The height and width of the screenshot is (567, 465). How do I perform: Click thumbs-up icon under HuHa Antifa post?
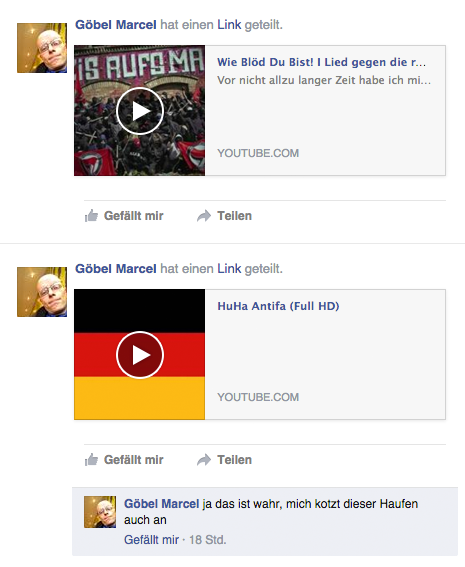click(91, 460)
